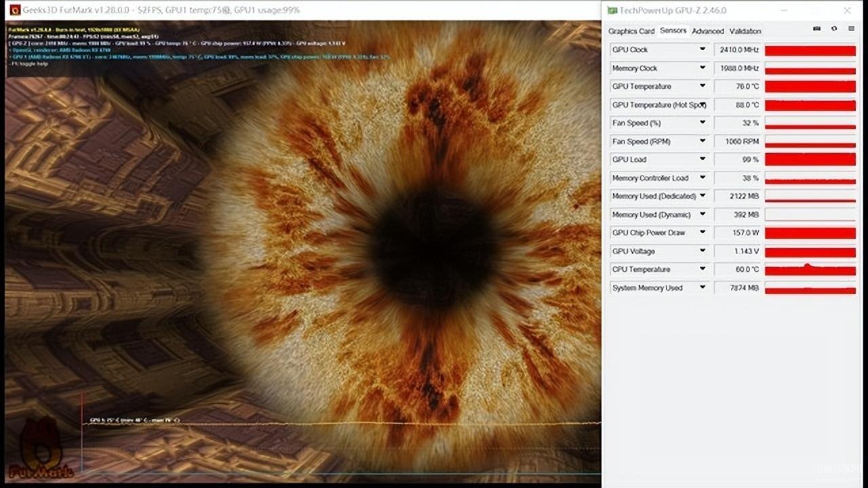
Task: Expand the Memory Used (Dynamic) dropdown
Action: click(x=703, y=214)
